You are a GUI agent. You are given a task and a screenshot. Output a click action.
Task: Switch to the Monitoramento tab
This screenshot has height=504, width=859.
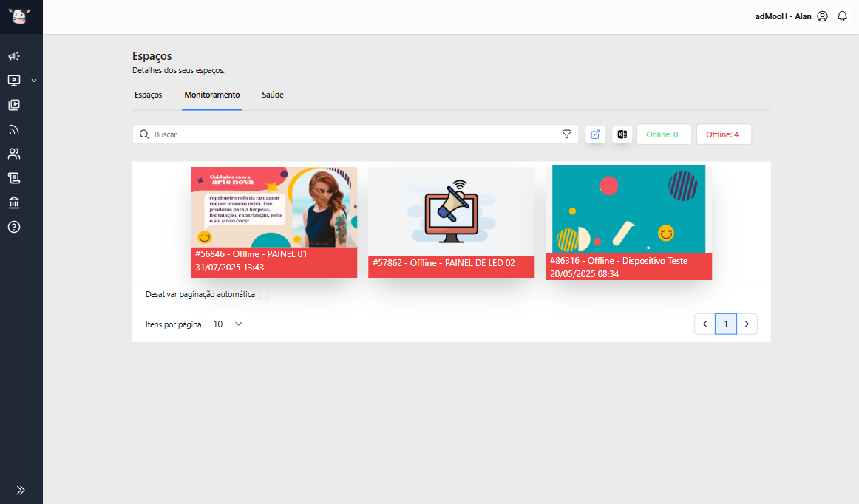coord(212,95)
